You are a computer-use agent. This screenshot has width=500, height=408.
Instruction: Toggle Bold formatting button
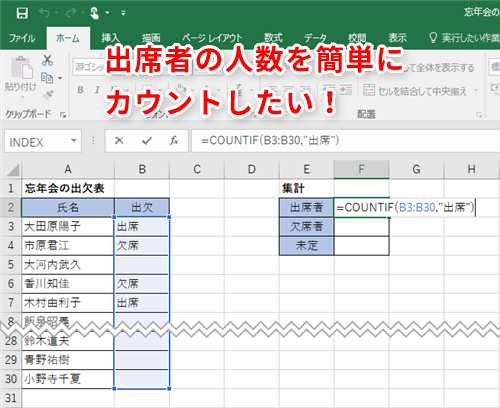(x=80, y=90)
